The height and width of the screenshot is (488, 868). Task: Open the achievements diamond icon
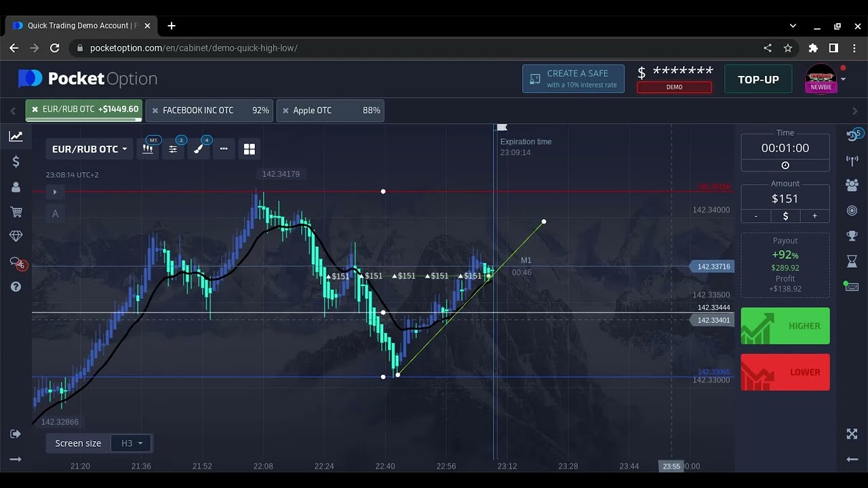click(16, 236)
